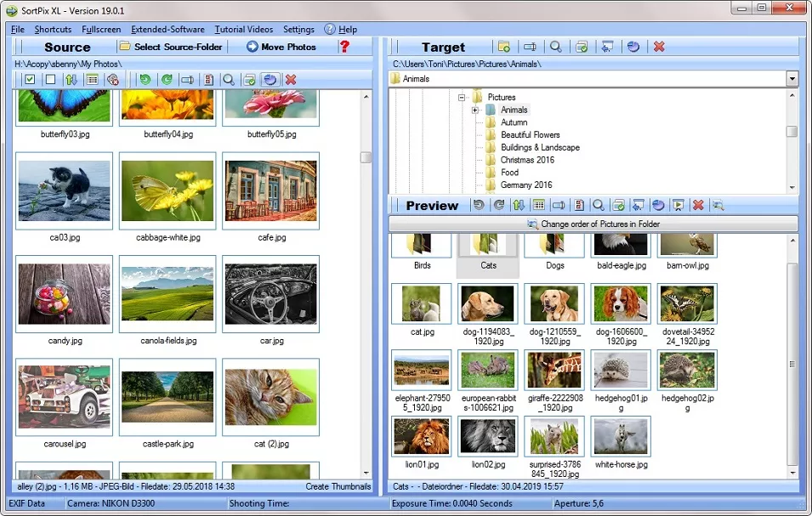Select the lion01.jpg preview thumbnail
Viewport: 812px width, 516px height.
coord(422,436)
